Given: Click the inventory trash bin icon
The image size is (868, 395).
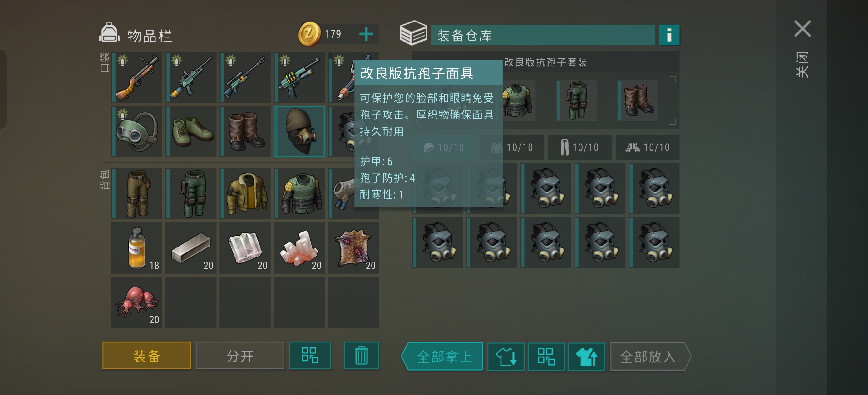Looking at the screenshot, I should pos(361,356).
